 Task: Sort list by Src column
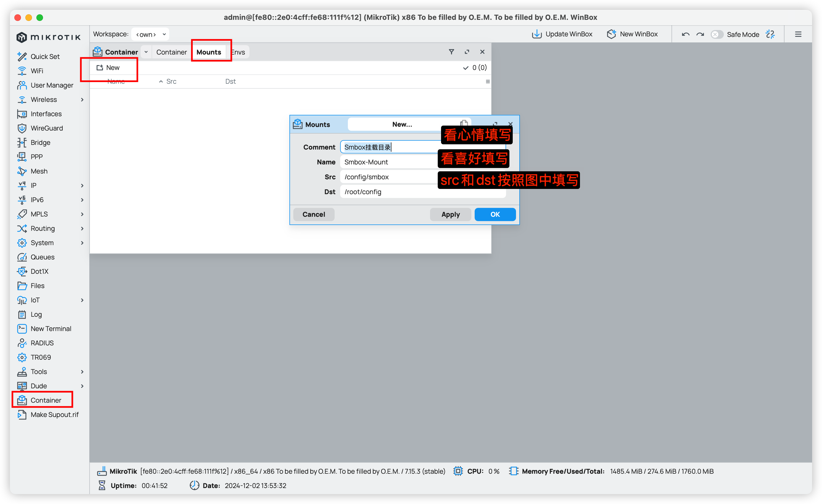pyautogui.click(x=171, y=81)
